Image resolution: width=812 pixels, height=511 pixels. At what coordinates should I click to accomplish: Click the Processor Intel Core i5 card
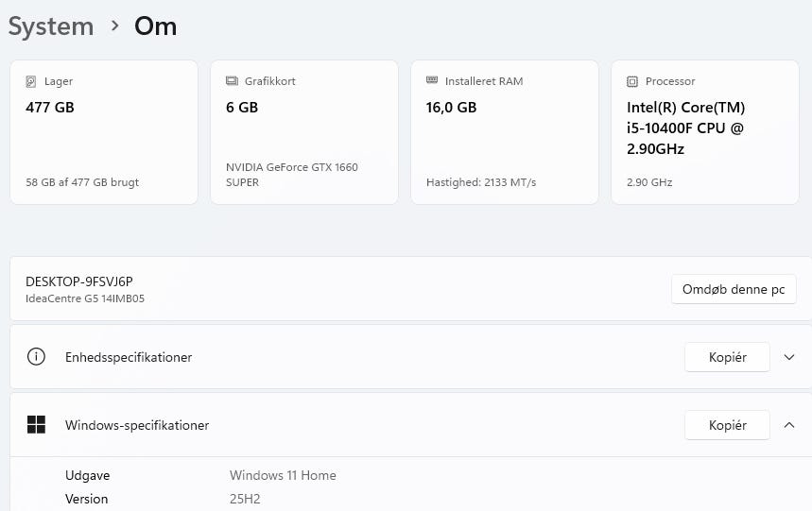tap(705, 132)
